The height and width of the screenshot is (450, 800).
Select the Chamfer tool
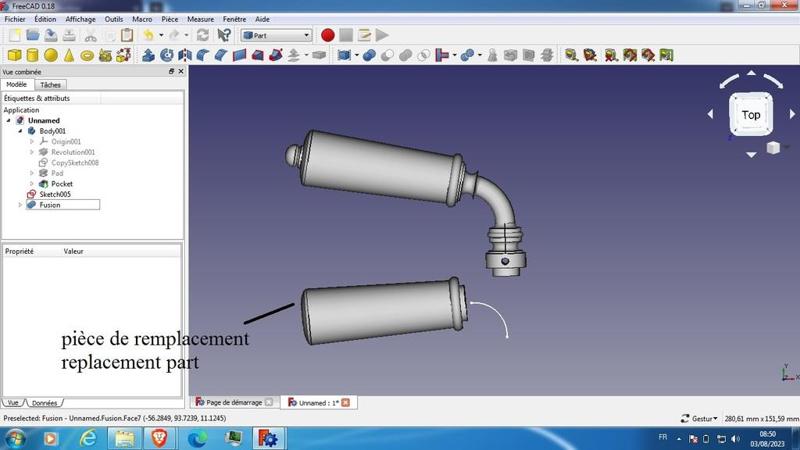pos(221,55)
